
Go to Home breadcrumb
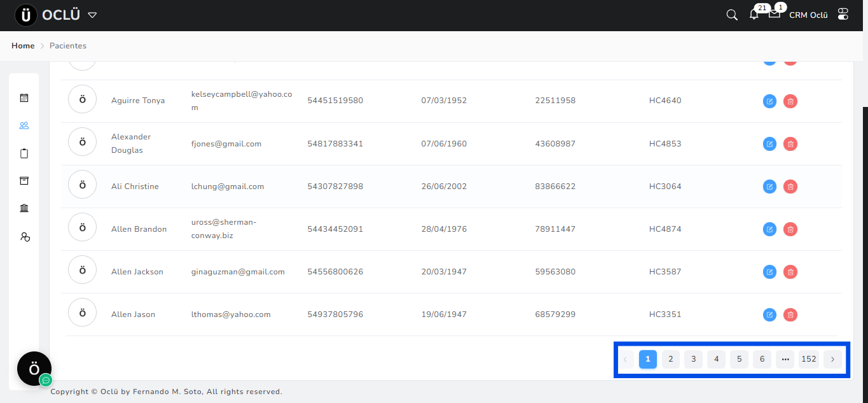coord(23,46)
